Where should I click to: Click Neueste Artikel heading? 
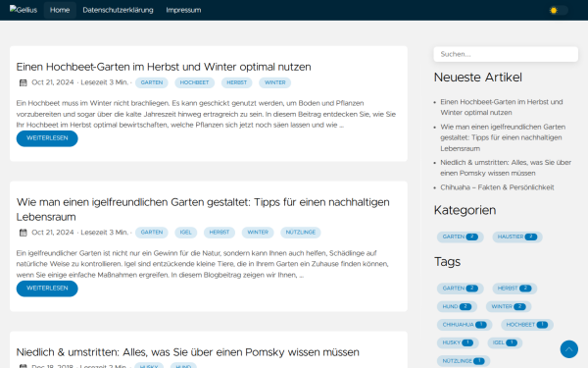(x=478, y=78)
